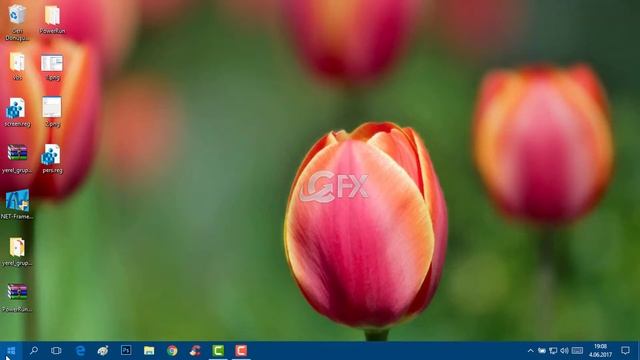Open the Windows Start menu

(x=11, y=351)
